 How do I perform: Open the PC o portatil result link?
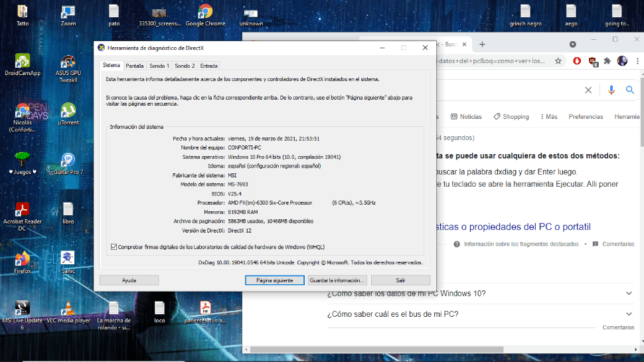pyautogui.click(x=513, y=226)
